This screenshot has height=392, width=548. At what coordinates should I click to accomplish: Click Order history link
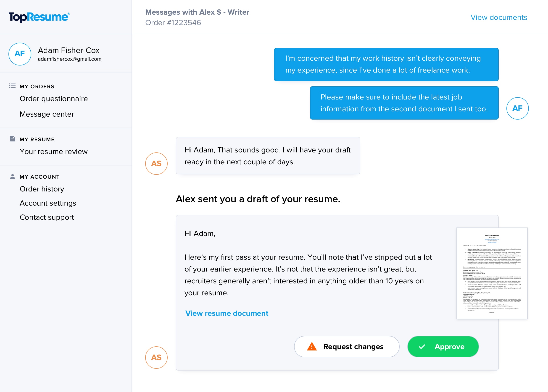point(42,189)
